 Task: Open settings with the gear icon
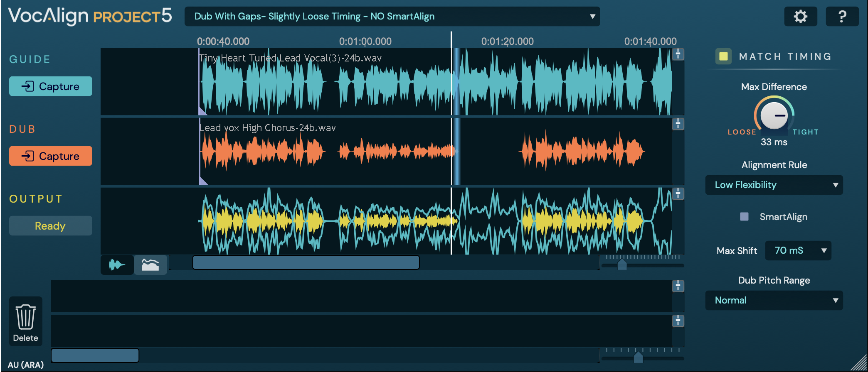pos(800,17)
